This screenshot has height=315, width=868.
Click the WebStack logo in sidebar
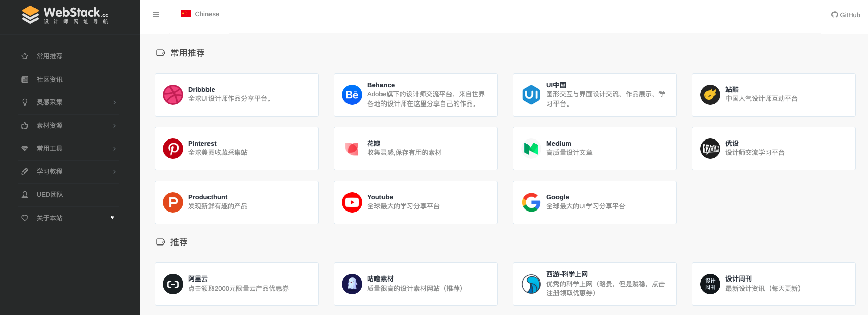pyautogui.click(x=65, y=15)
